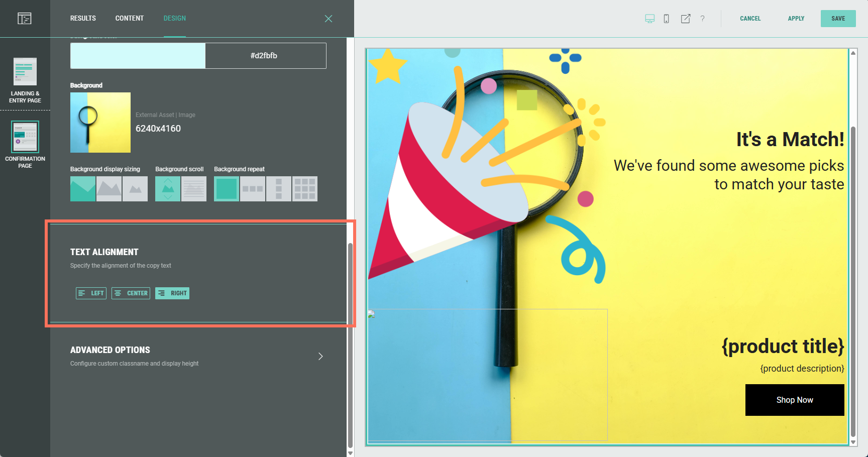Viewport: 868px width, 457px height.
Task: Click the help question mark icon
Action: tap(702, 19)
